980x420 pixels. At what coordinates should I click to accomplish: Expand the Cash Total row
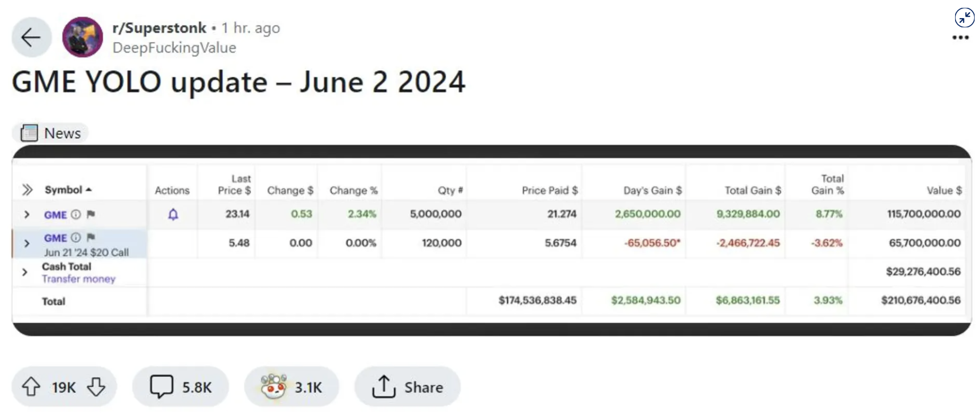[x=25, y=272]
